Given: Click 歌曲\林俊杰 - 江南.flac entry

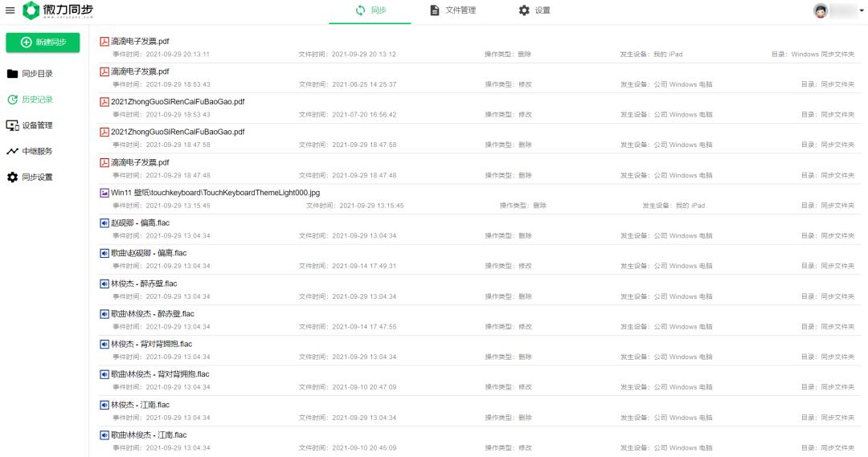Looking at the screenshot, I should 149,435.
